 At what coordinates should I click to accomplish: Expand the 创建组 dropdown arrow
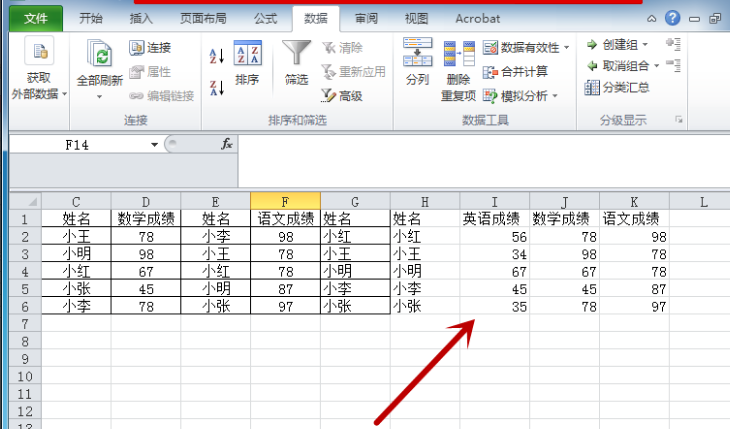pos(645,45)
